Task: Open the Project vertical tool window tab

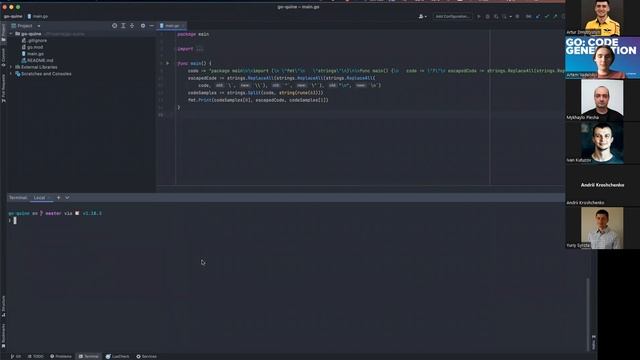Action: [x=3, y=33]
